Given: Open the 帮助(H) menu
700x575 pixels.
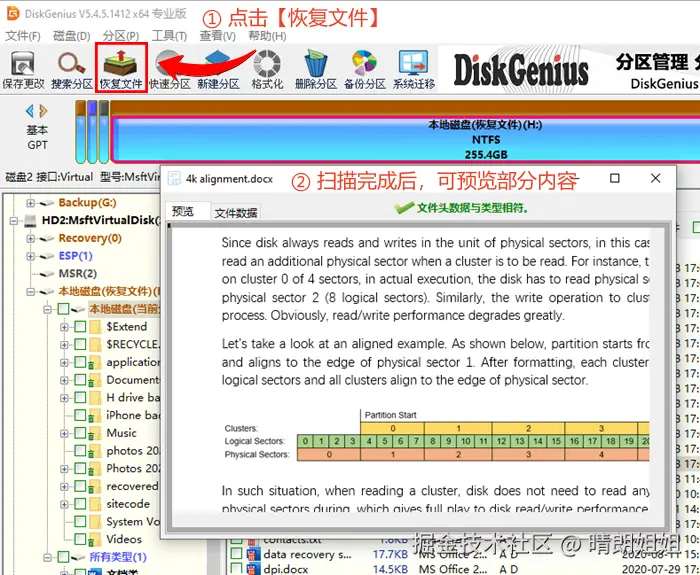Looking at the screenshot, I should (267, 36).
